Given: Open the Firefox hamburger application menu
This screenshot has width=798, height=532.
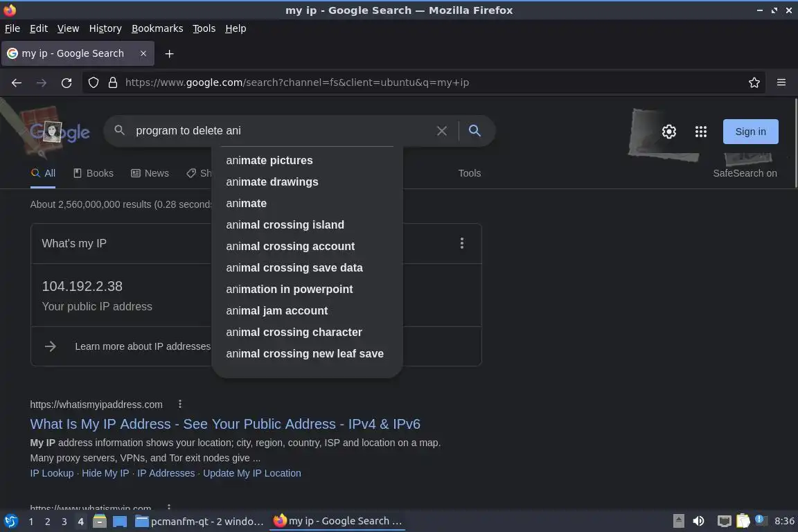Looking at the screenshot, I should pos(781,82).
